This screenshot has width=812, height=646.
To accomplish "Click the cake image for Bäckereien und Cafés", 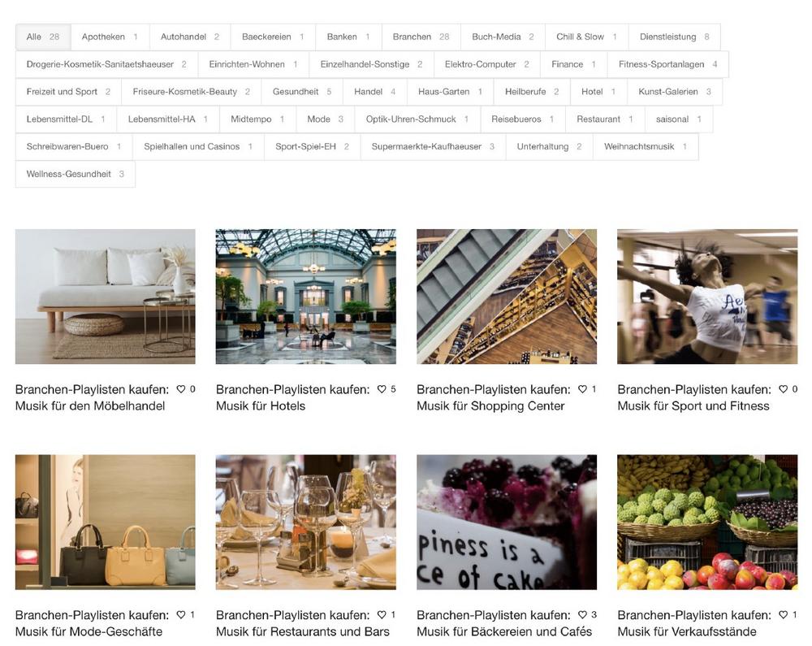I will (x=507, y=522).
